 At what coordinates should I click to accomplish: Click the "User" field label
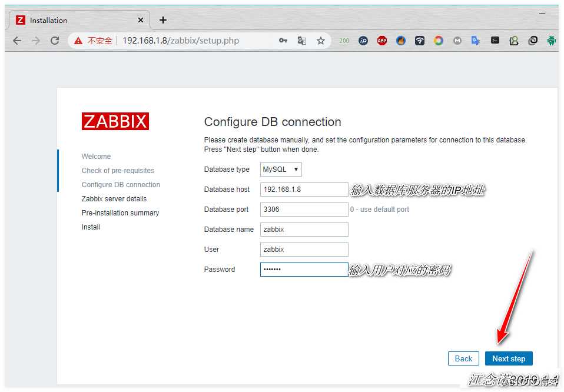coord(211,250)
